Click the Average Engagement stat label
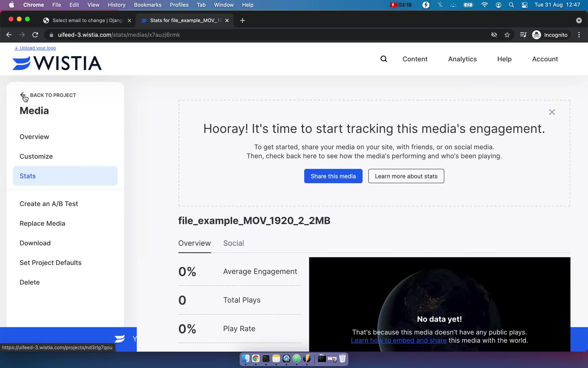The height and width of the screenshot is (368, 588). point(260,271)
